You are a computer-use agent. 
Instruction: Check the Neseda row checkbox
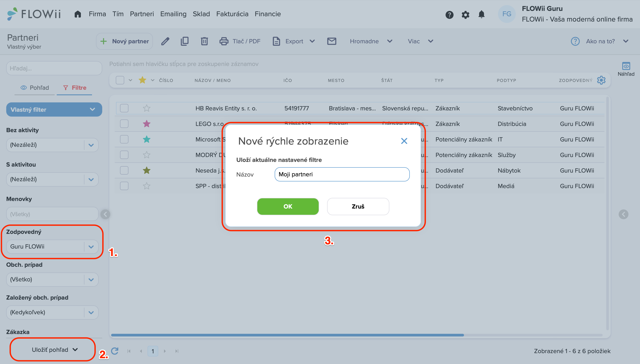pos(124,171)
